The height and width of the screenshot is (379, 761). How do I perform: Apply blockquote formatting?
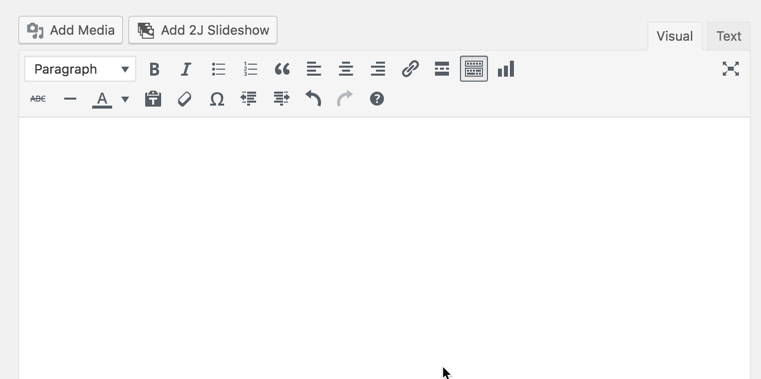(282, 69)
